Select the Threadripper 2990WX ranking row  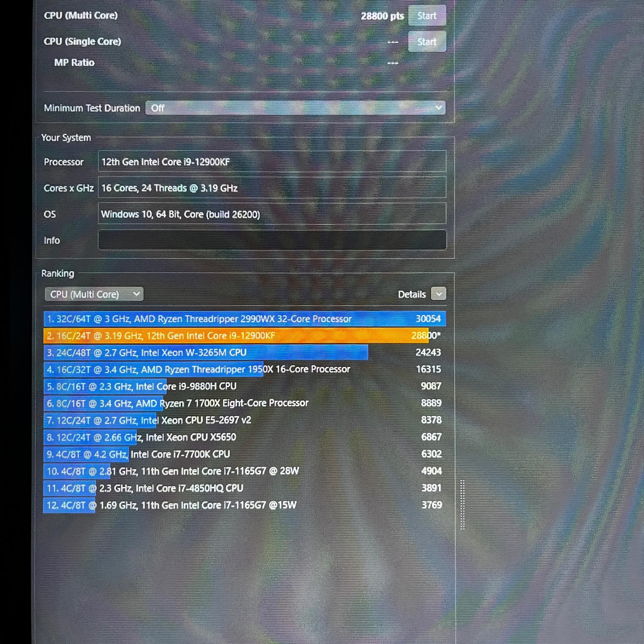(245, 319)
